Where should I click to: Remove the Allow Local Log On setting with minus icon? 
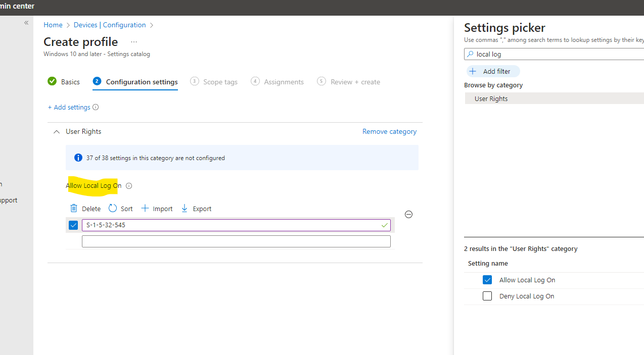(408, 215)
